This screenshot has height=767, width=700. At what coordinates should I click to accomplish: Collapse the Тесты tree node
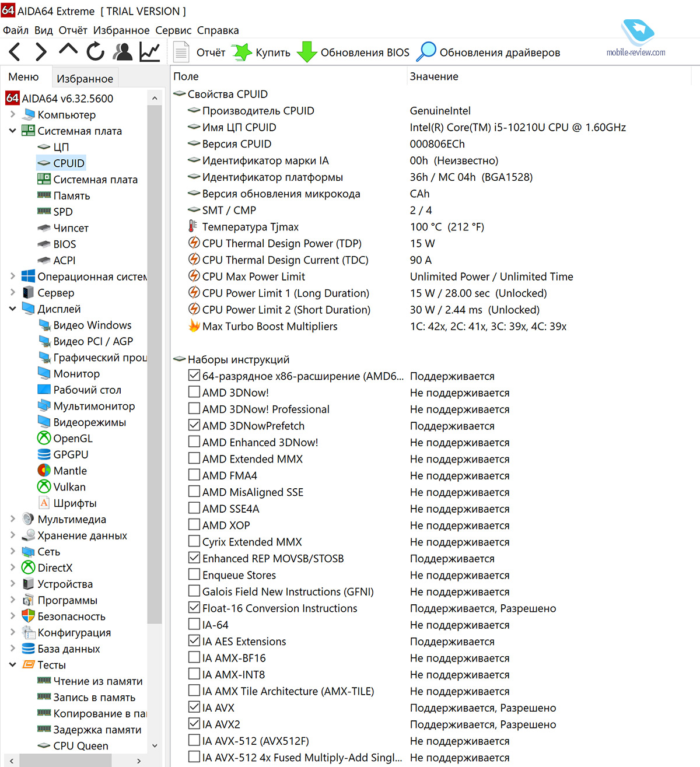13,664
